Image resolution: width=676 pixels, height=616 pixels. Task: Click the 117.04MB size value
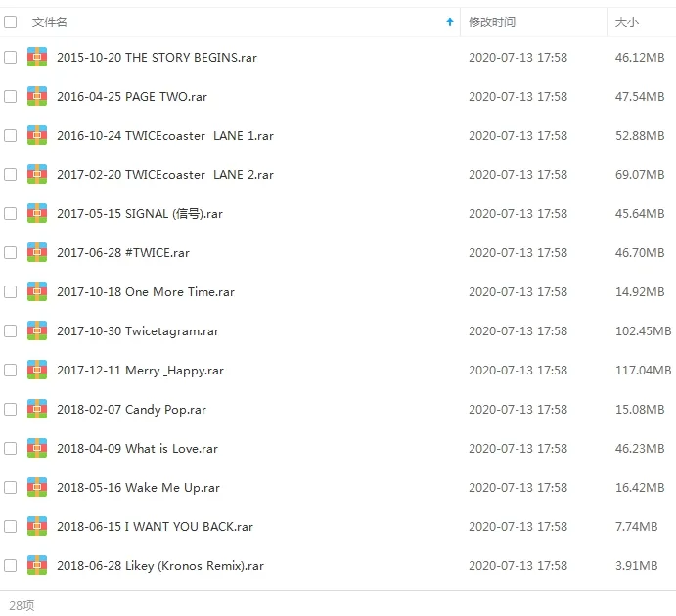pos(644,370)
